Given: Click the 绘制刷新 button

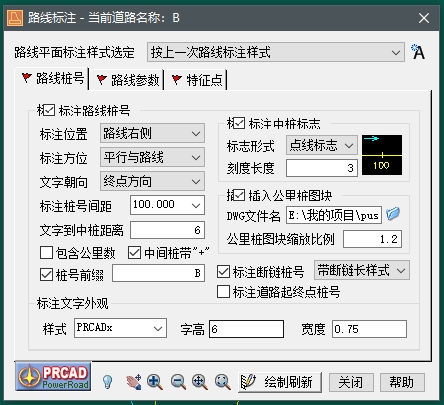Looking at the screenshot, I should (280, 382).
